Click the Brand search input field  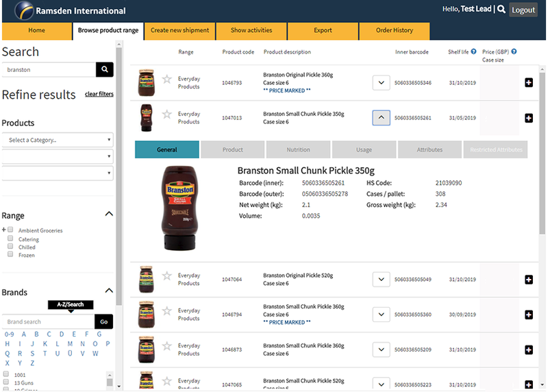click(x=48, y=321)
